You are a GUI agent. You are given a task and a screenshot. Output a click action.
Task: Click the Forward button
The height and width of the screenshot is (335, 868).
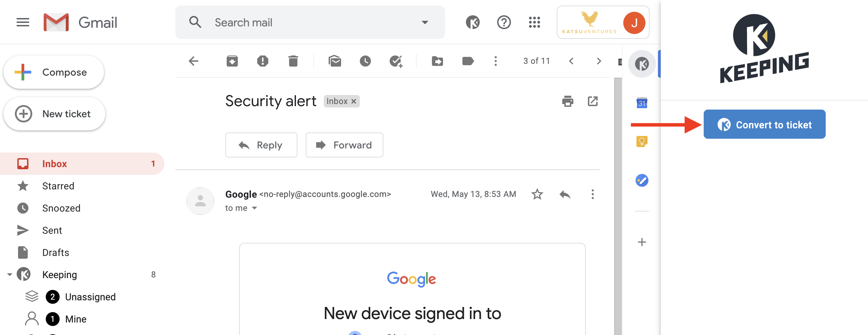click(x=344, y=145)
